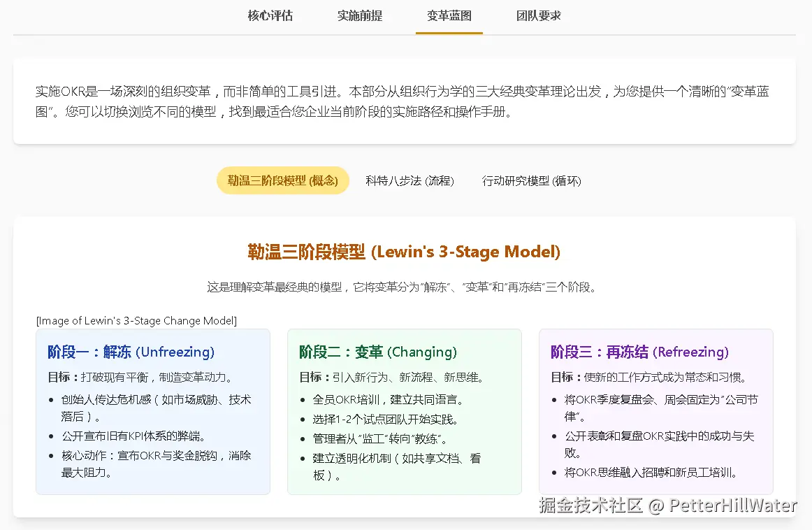Viewport: 812px width, 530px height.
Task: Open the 核心评估 tab
Action: click(x=270, y=15)
